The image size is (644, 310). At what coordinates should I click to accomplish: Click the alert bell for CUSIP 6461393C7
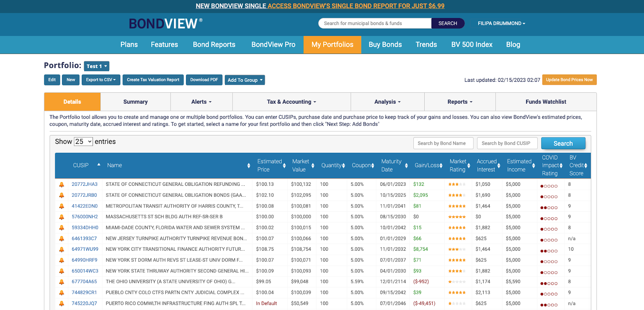[62, 239]
